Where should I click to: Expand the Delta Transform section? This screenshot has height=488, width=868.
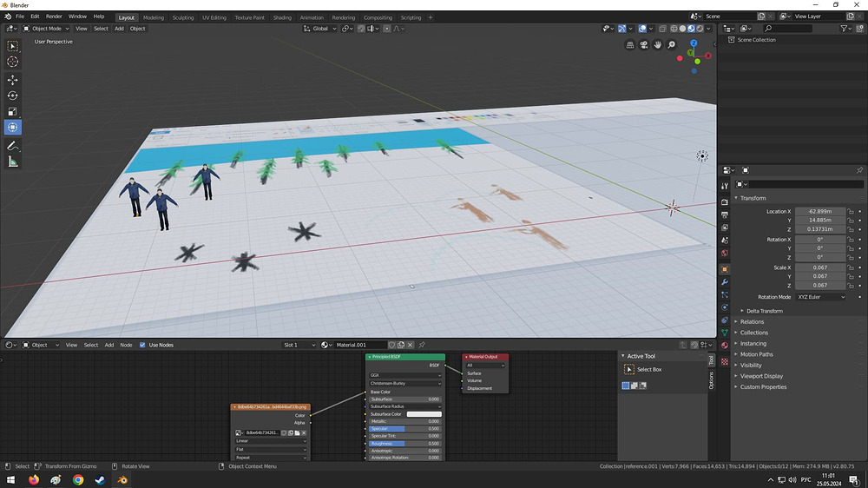click(764, 311)
